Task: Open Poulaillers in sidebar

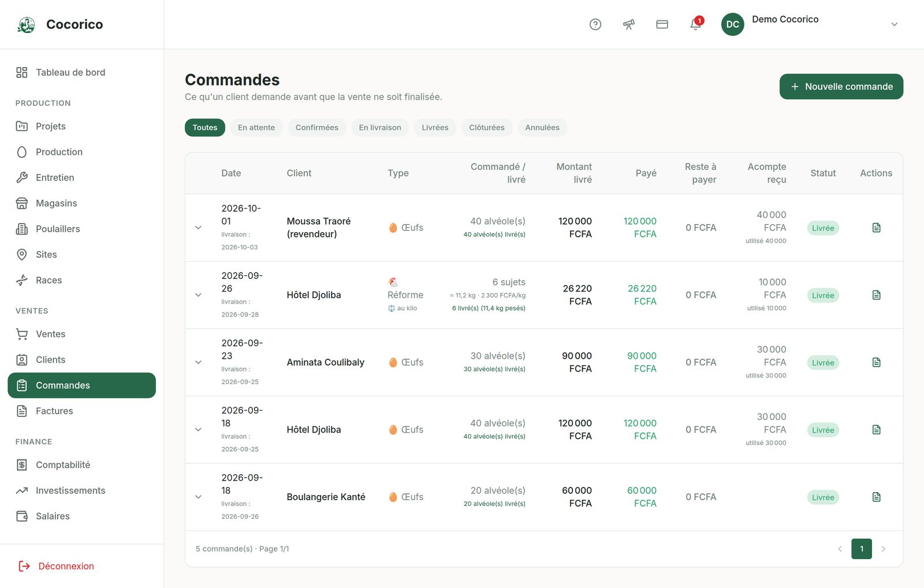Action: [81, 229]
